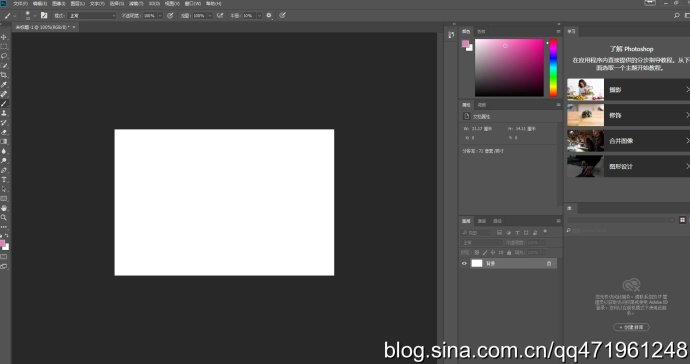Open the layer filter kind dropdown
Viewport: 690px width, 364px height.
point(477,232)
